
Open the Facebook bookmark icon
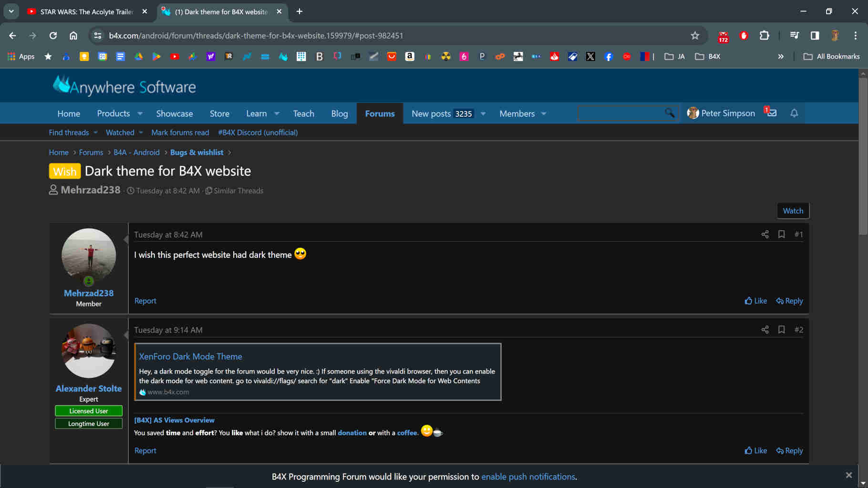point(609,56)
